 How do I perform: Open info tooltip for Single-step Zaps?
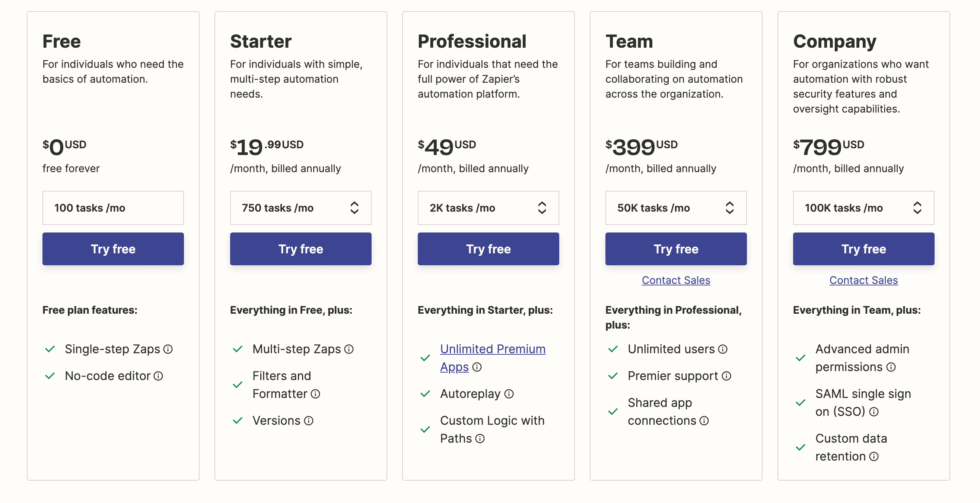(169, 349)
